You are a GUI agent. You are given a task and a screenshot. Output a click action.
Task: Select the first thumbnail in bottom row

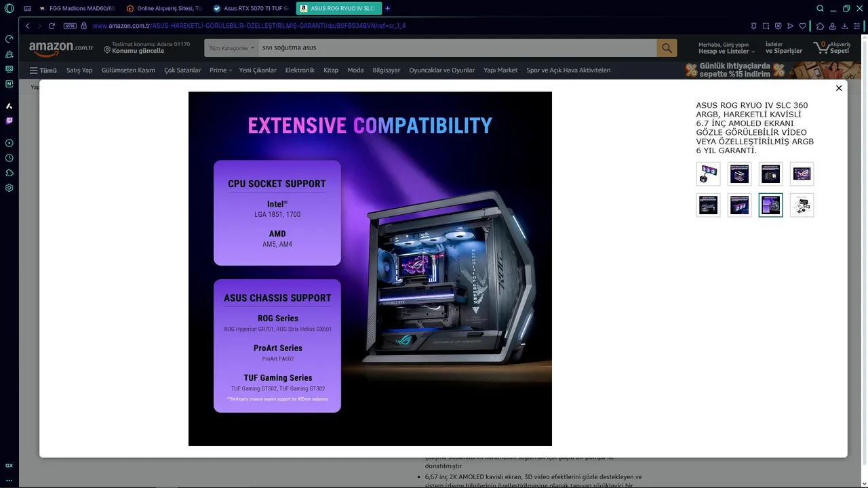pos(708,205)
